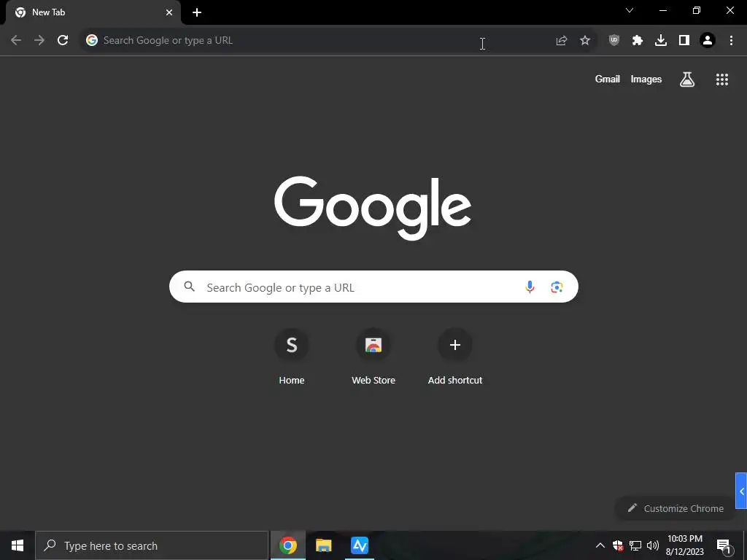Toggle the side panel icon
Screen dimensions: 747x560
coord(684,41)
